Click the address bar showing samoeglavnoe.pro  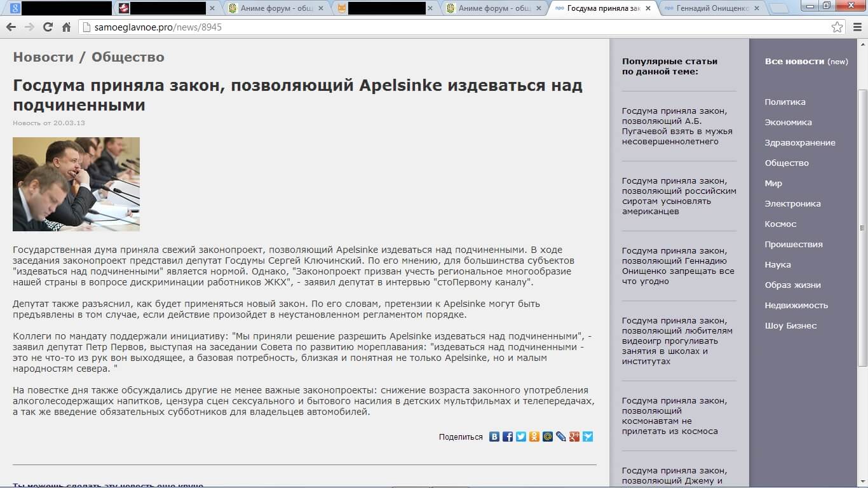[x=445, y=27]
